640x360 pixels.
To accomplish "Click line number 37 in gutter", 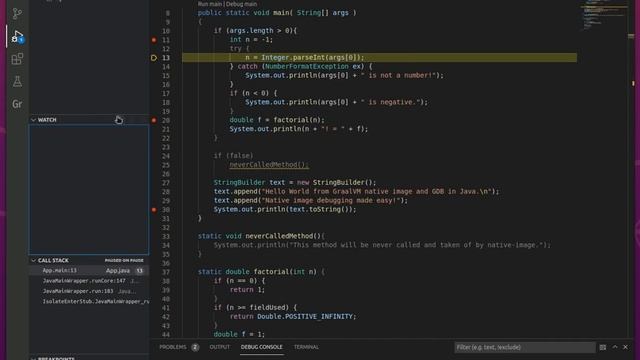I will [166, 272].
